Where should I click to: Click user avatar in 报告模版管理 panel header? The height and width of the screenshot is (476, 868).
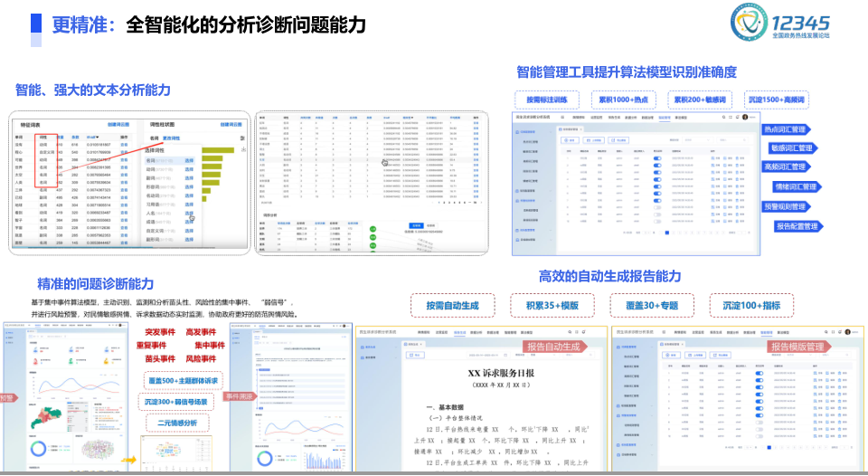click(847, 332)
